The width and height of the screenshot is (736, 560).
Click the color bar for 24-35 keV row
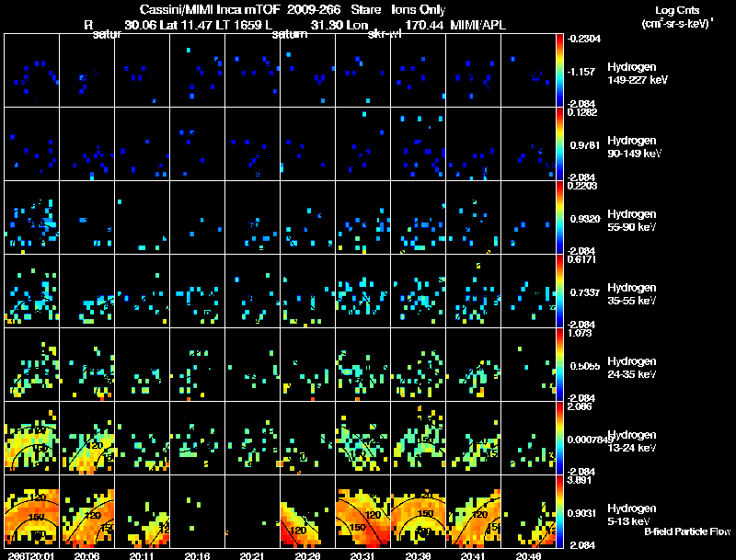click(559, 365)
